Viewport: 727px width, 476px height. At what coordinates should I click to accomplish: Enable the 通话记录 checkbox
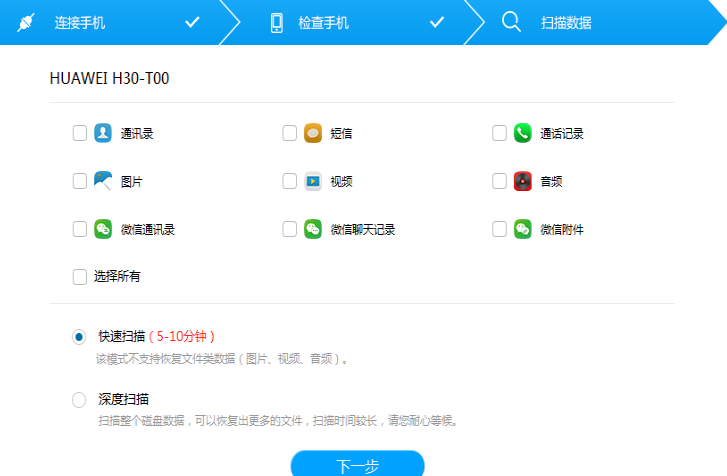(499, 133)
